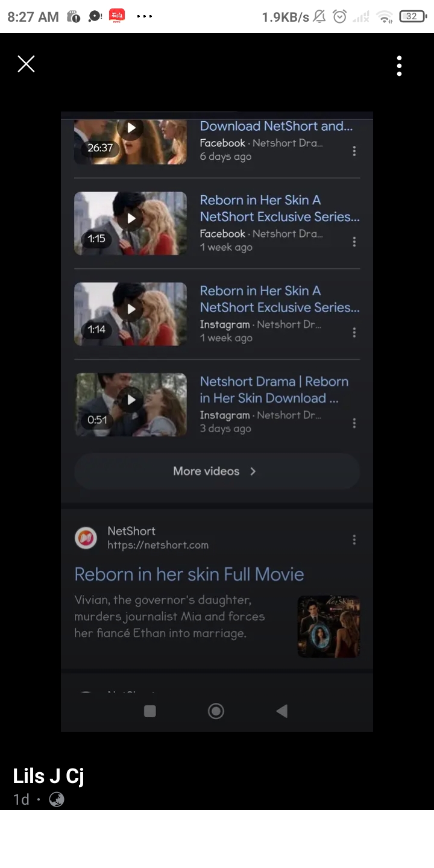Image resolution: width=434 pixels, height=868 pixels.
Task: Tap the square recent-apps navigation button
Action: pyautogui.click(x=150, y=711)
